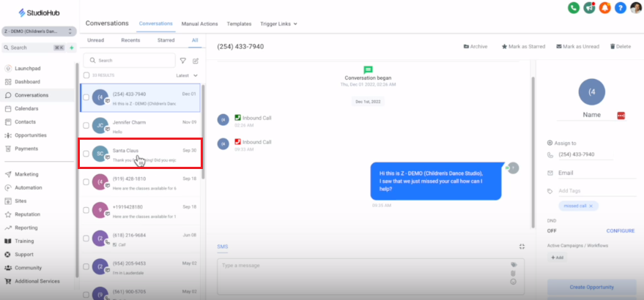Screen dimensions: 644x300
Task: Tick the checkbox for (954) 205-9453 conversation
Action: coord(86,267)
